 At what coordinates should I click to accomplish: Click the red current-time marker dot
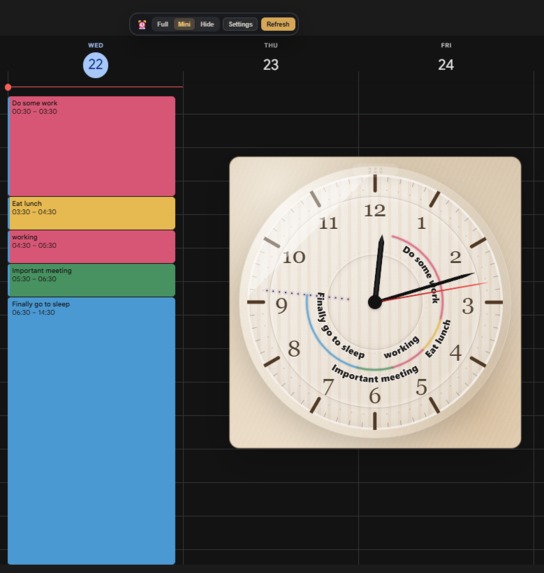pos(8,87)
